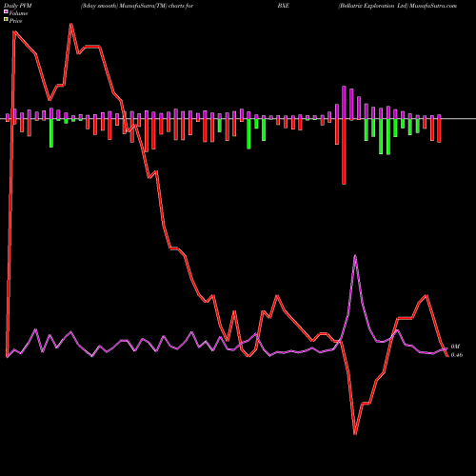Click the red price line's lowest trough
This screenshot has width=476, height=476.
pos(355,433)
